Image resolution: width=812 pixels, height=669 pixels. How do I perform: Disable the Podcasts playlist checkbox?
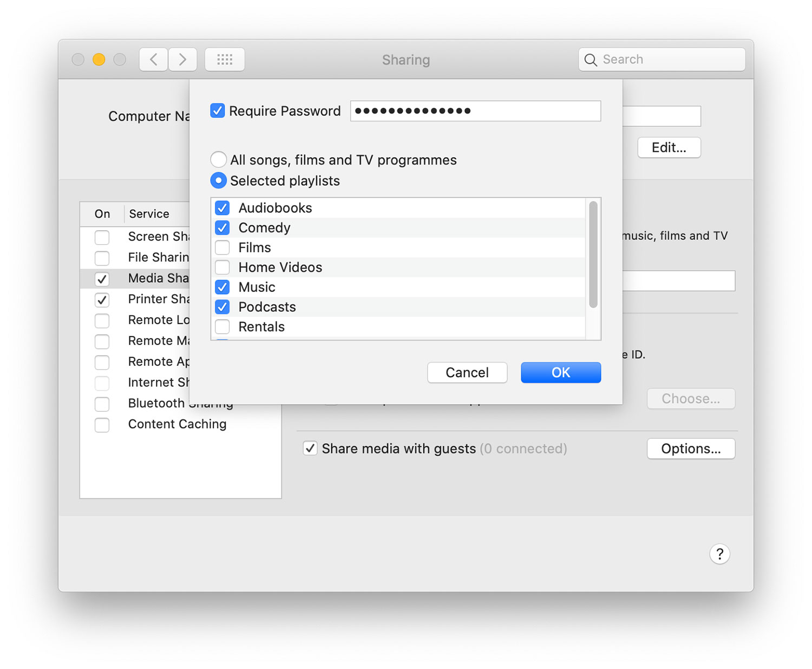(222, 307)
